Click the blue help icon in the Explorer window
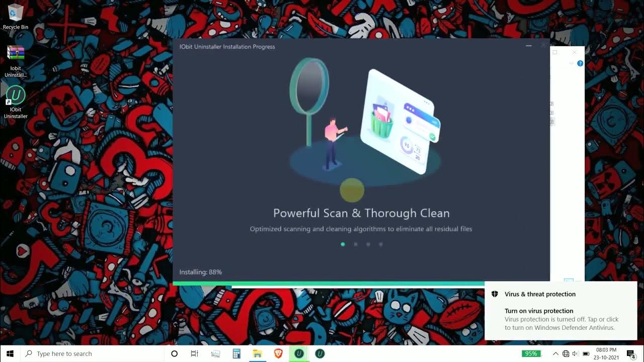 [x=580, y=63]
